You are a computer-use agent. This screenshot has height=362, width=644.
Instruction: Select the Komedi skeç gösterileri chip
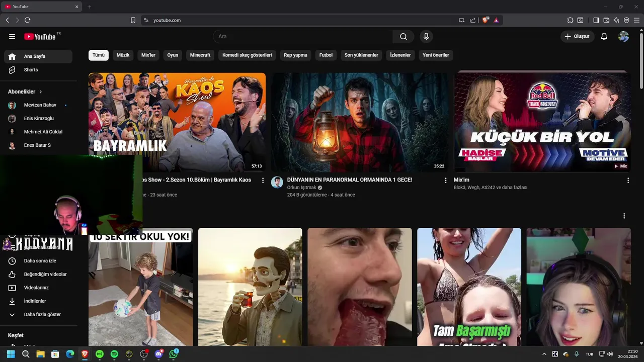(247, 55)
